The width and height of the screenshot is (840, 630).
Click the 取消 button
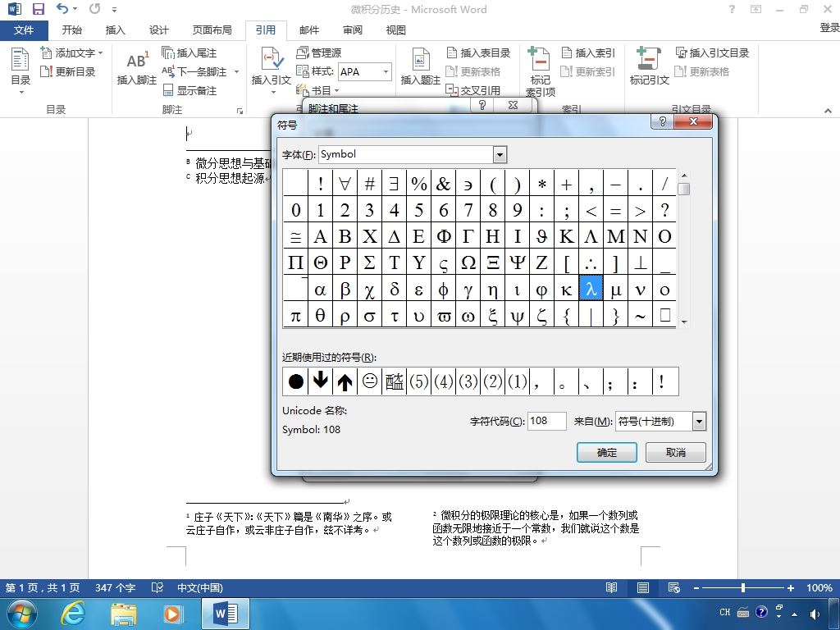(676, 452)
